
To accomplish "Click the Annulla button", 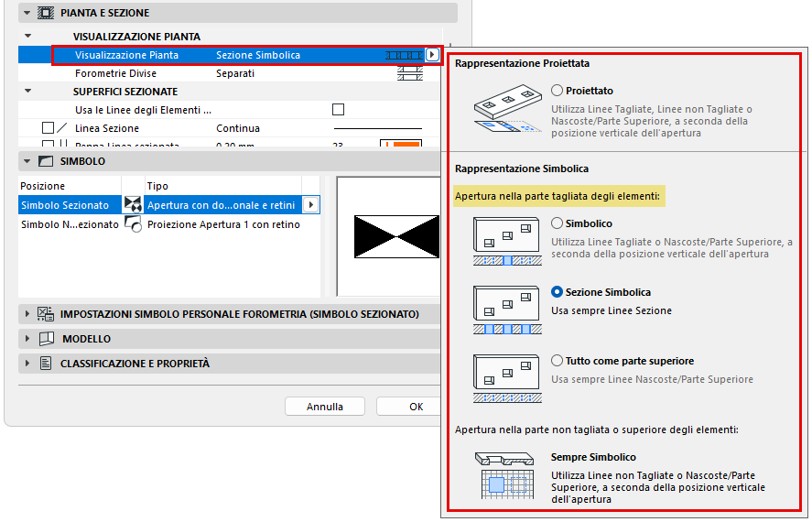I will click(x=325, y=407).
